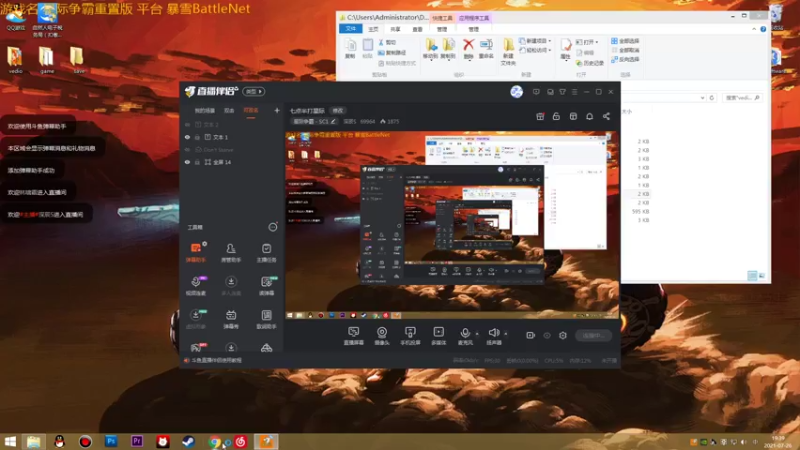The width and height of the screenshot is (800, 450).
Task: Toggle visibility eye of 文本 1 source
Action: [187, 137]
